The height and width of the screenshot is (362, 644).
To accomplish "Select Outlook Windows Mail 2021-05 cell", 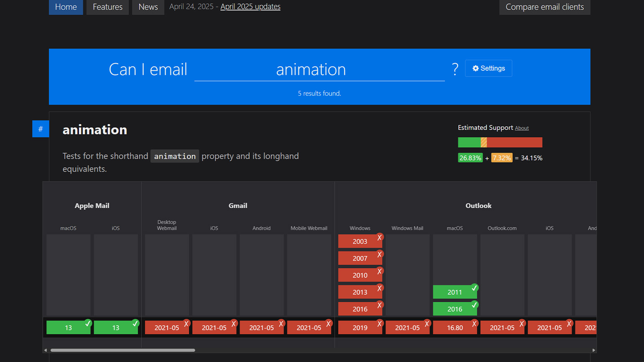I will [x=407, y=327].
